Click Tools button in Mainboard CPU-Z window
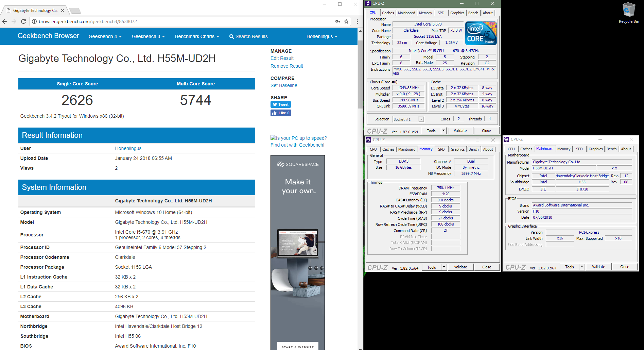This screenshot has width=644, height=350. pos(570,267)
